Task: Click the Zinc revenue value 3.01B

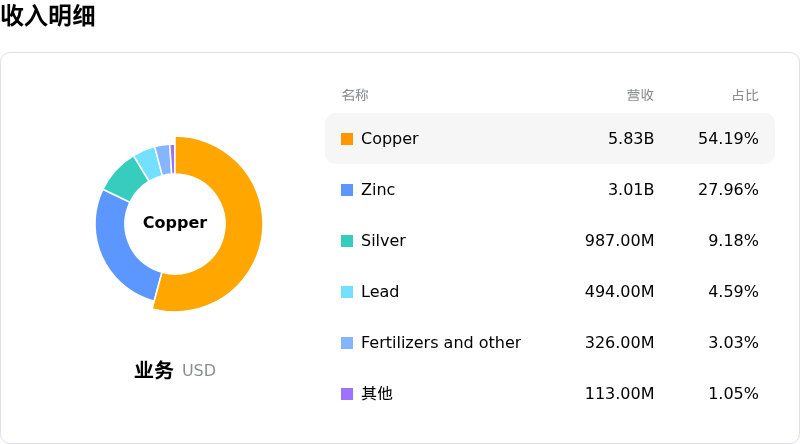Action: pos(631,189)
